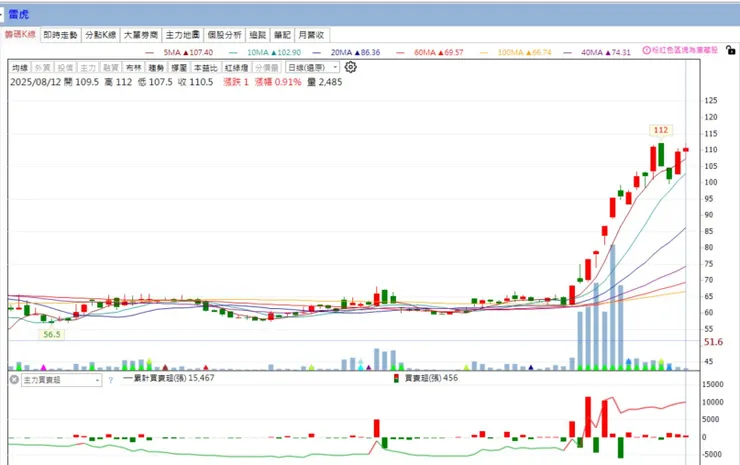Toggle the 投信 overlay button
Screen dimensions: 740x465
tap(65, 68)
